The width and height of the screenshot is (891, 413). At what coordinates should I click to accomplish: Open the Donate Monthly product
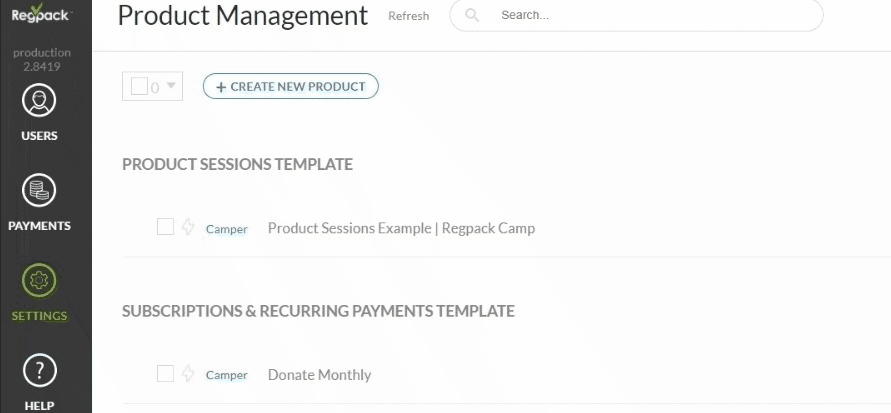(319, 375)
